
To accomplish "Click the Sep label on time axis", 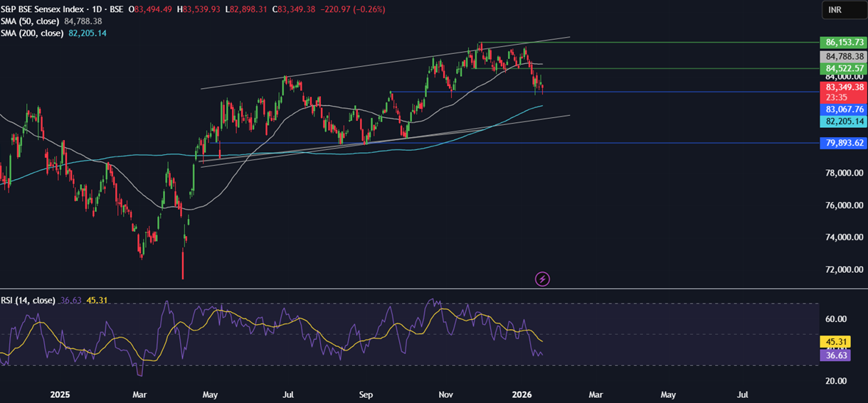I will [x=366, y=394].
